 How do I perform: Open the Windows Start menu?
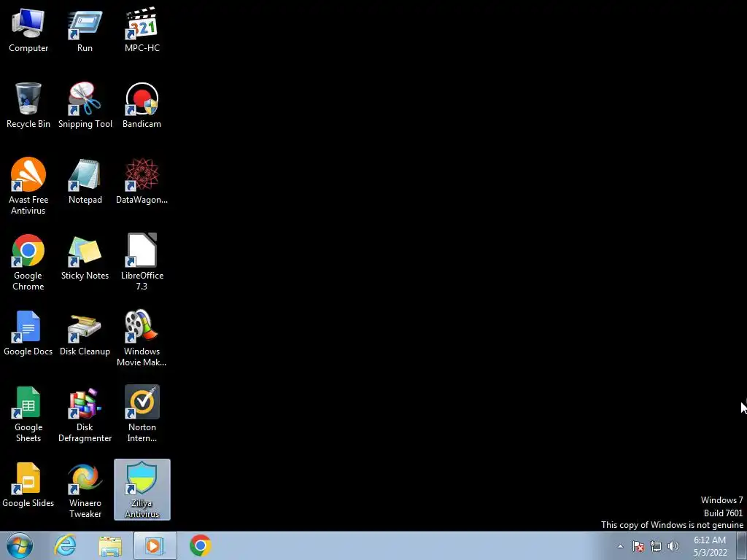point(20,545)
